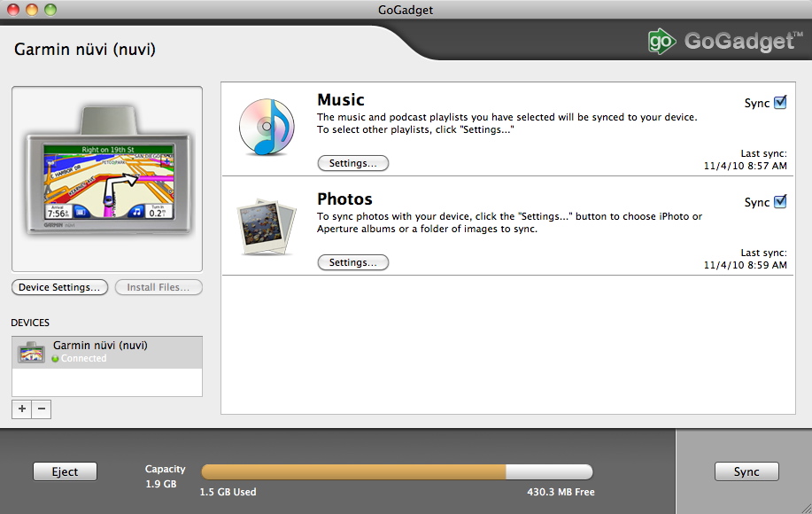
Task: Click the capacity usage bar
Action: point(397,471)
